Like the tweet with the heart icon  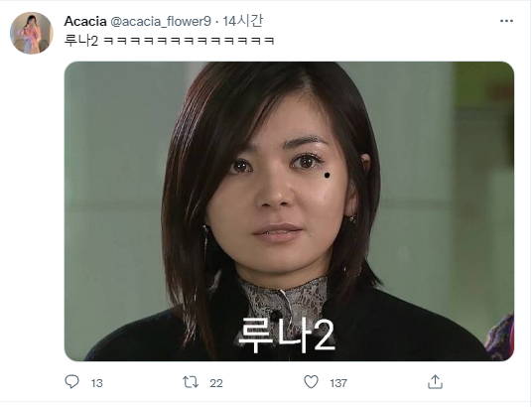(x=311, y=382)
